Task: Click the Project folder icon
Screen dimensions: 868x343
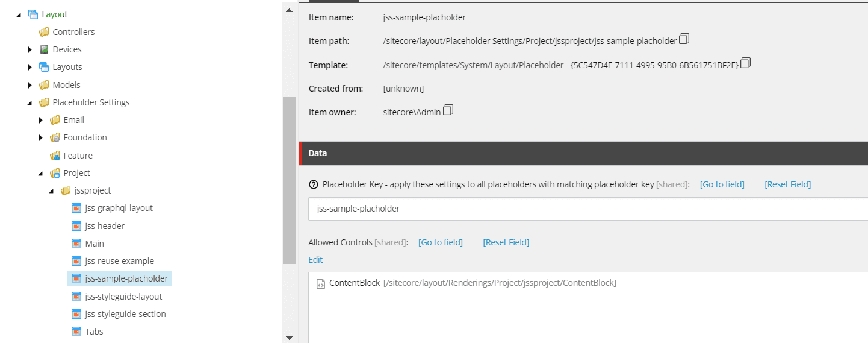Action: pyautogui.click(x=55, y=173)
